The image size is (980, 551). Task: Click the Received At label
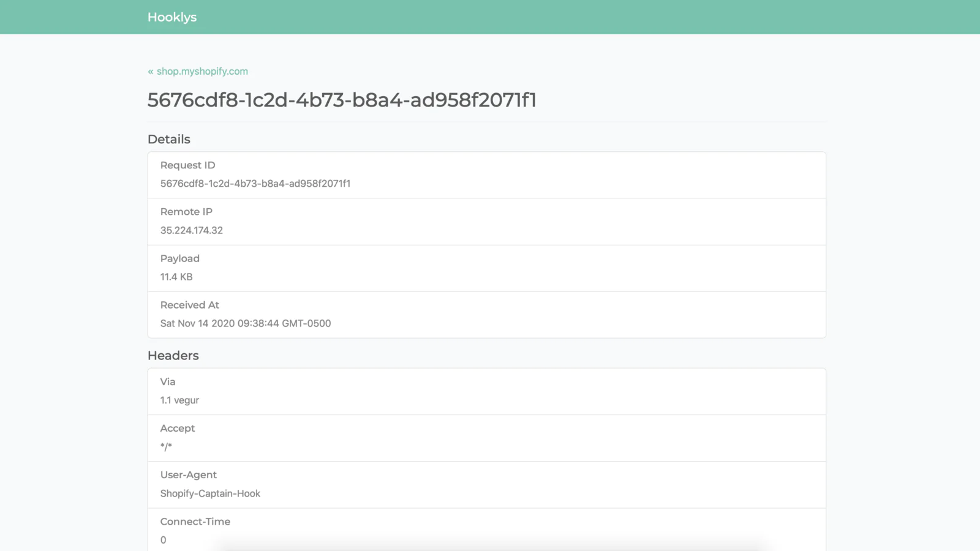(x=189, y=305)
